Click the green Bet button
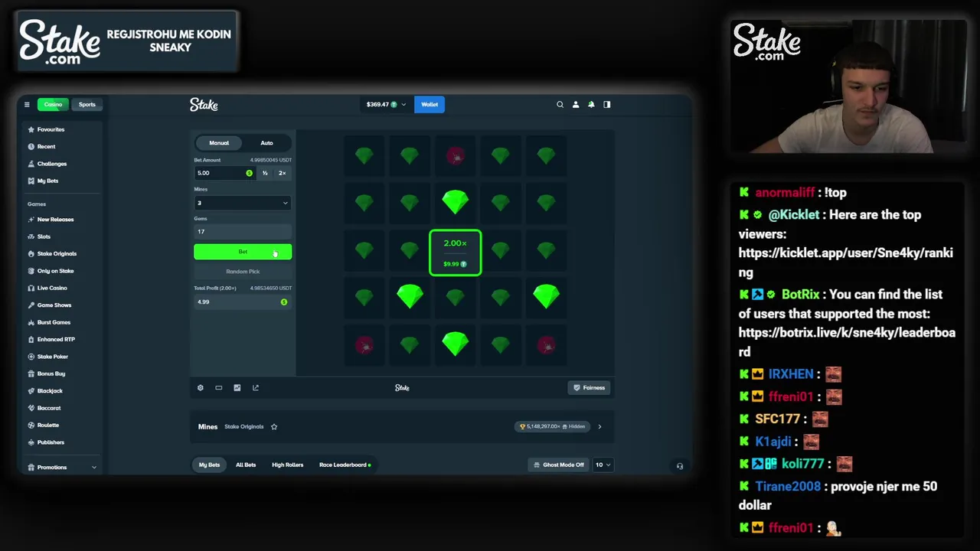980x551 pixels. click(x=243, y=252)
